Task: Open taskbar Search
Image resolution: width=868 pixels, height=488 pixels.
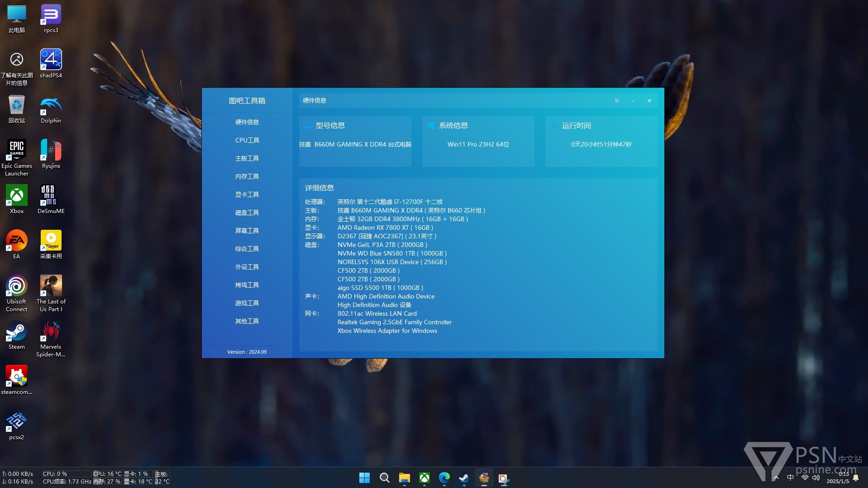Action: (384, 478)
